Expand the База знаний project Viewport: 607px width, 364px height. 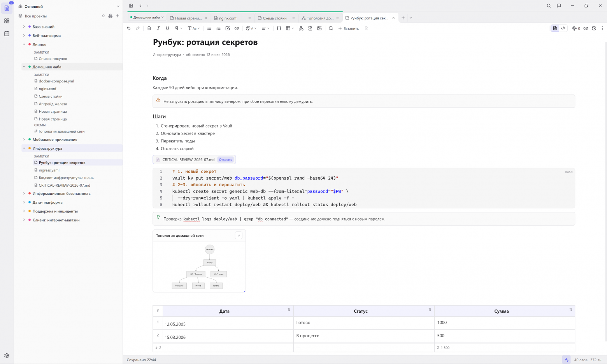coord(24,27)
